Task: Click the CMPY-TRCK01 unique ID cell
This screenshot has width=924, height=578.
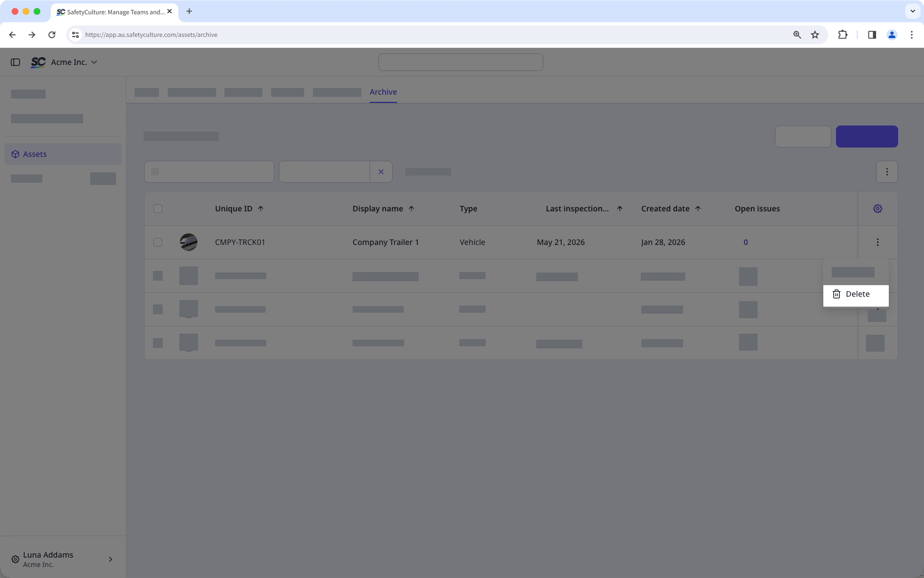Action: [240, 242]
